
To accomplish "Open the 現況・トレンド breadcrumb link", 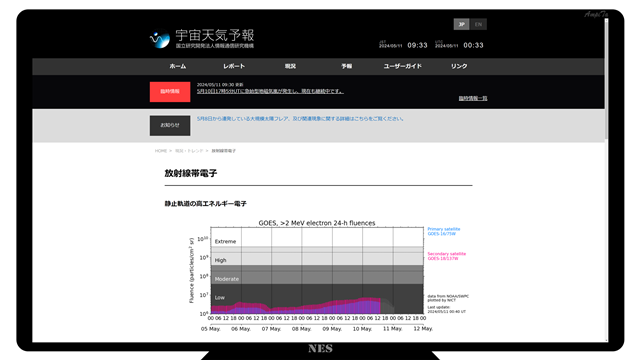I will point(189,151).
